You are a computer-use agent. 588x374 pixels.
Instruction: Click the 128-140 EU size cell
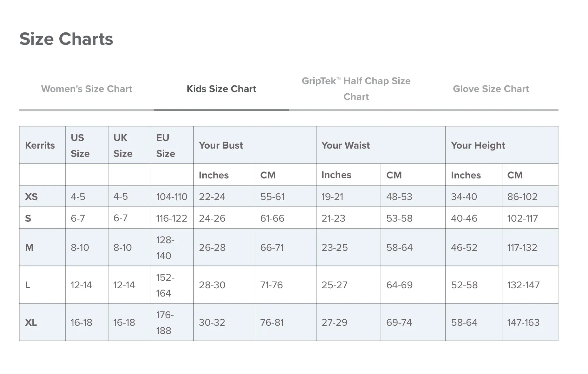pyautogui.click(x=172, y=247)
